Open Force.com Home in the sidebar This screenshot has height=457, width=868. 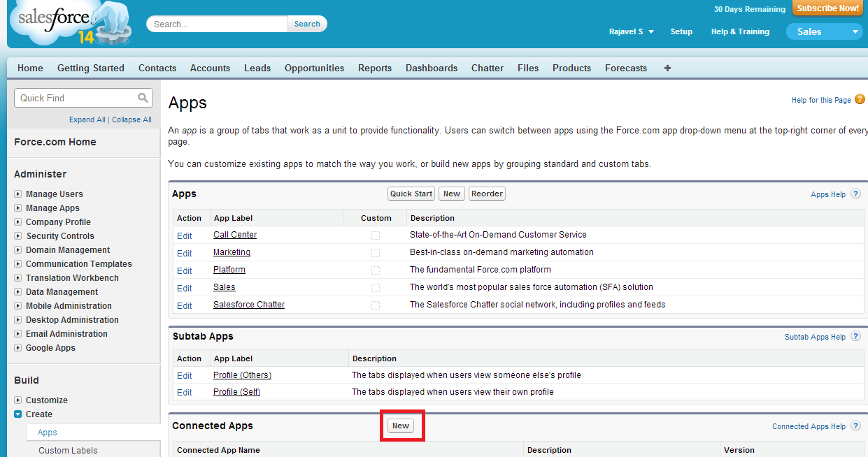[55, 142]
